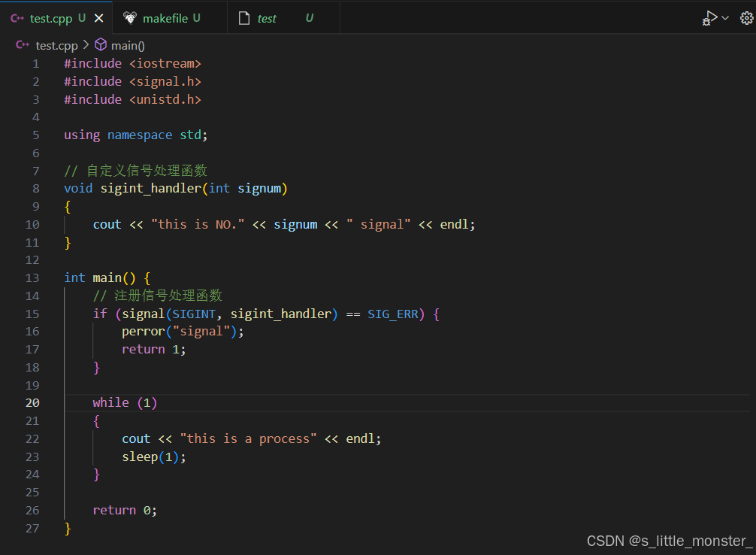Click line number 20 in the gutter

[32, 403]
